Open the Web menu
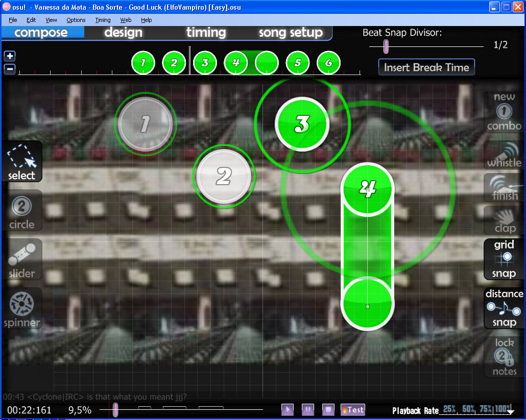This screenshot has height=420, width=526. pyautogui.click(x=126, y=20)
